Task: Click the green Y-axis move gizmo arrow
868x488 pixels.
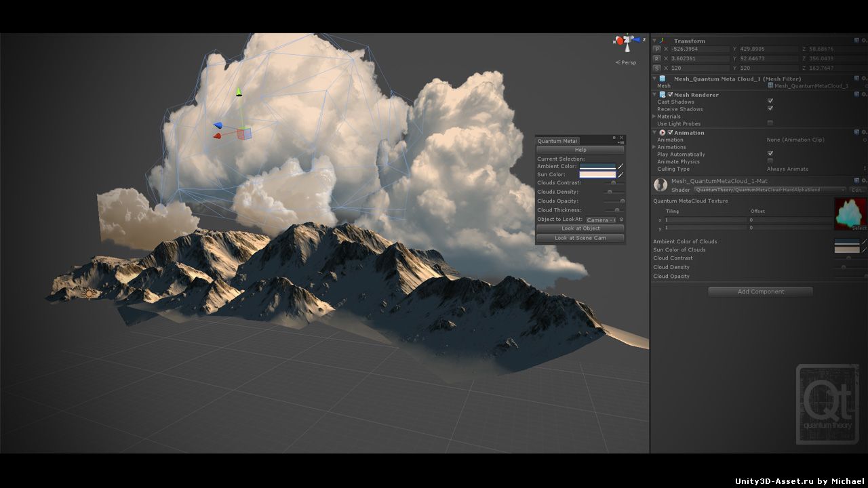Action: [x=239, y=92]
